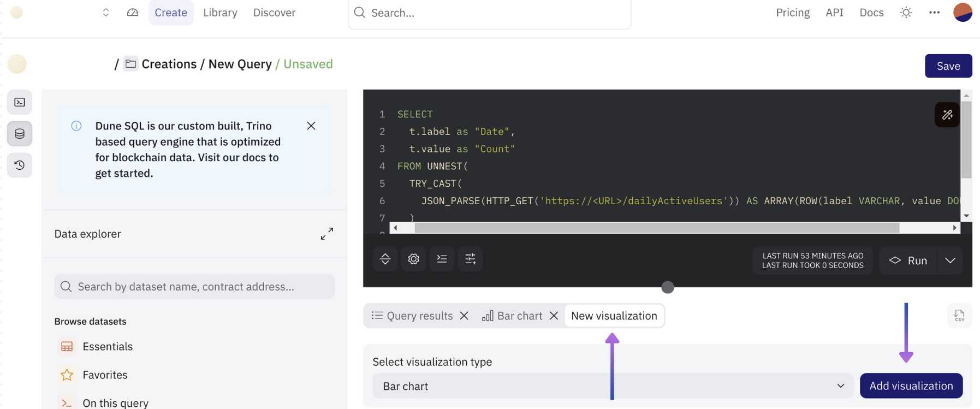Export results with the CSV icon
This screenshot has height=409, width=980.
[x=959, y=316]
